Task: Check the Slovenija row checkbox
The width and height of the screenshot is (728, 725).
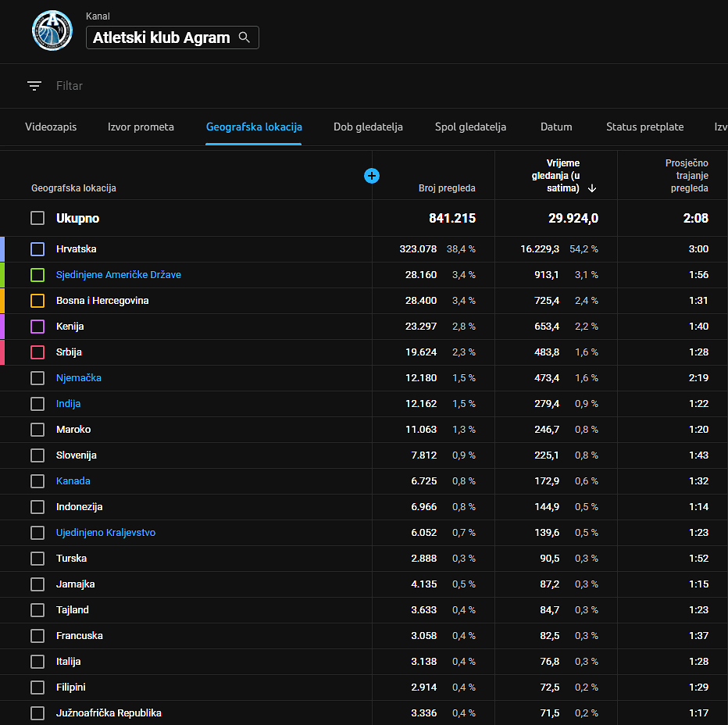Action: [x=37, y=455]
